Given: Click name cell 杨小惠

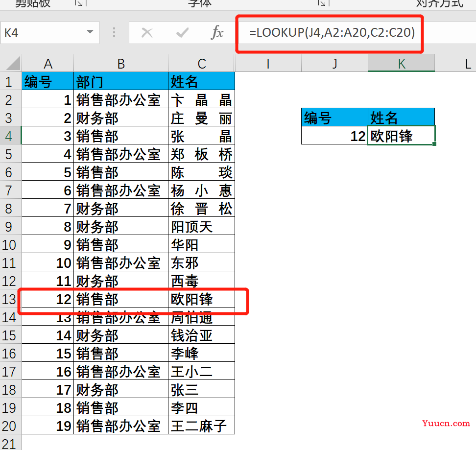Looking at the screenshot, I should (x=202, y=190).
